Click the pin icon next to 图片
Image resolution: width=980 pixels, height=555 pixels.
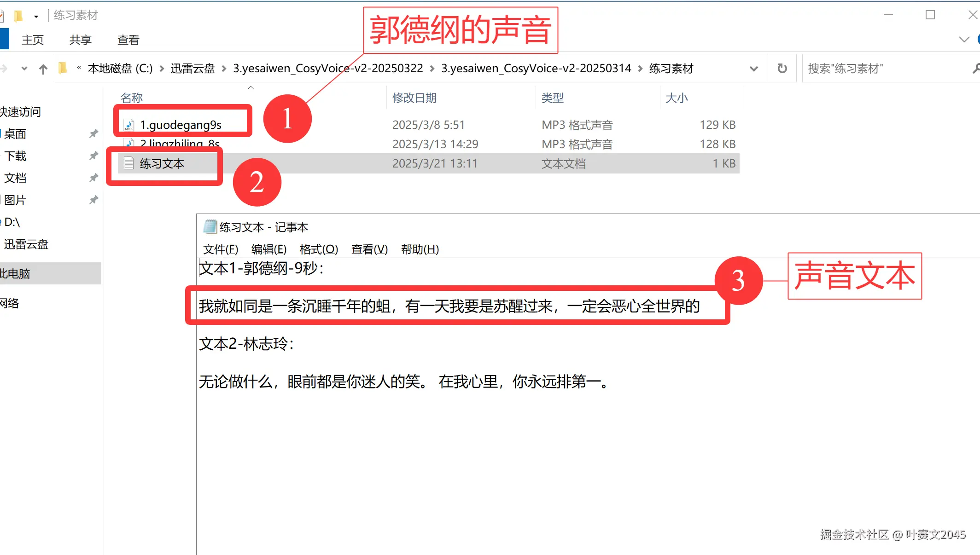click(93, 200)
